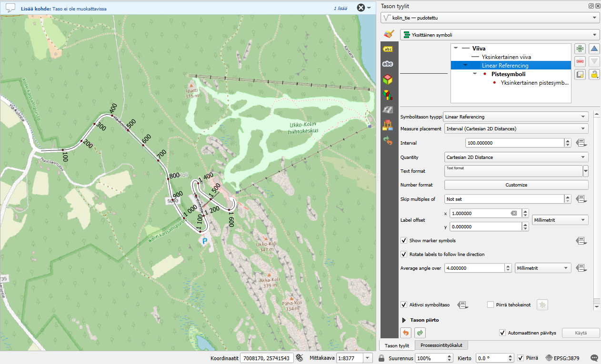Remove symbol layer with red minus

click(x=580, y=61)
